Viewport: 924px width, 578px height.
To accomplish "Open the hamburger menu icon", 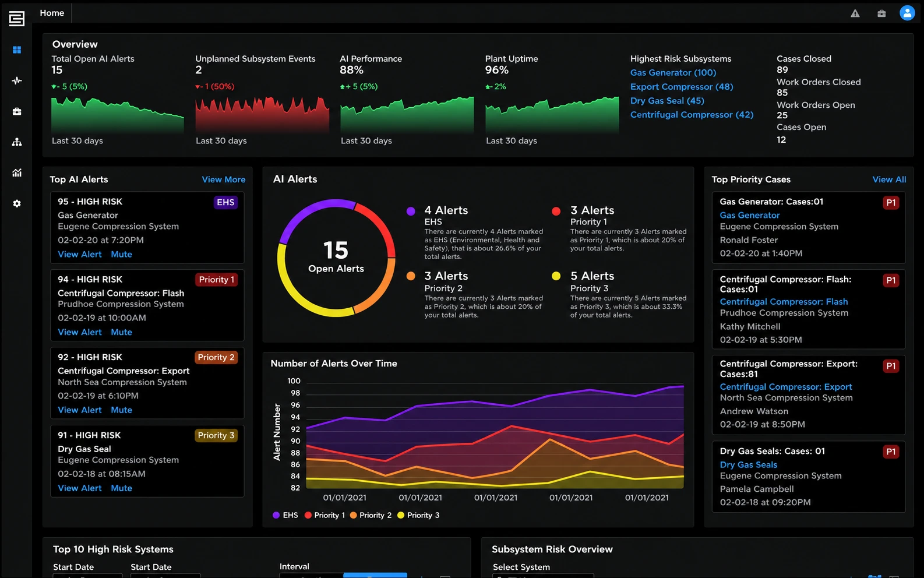I will [17, 19].
